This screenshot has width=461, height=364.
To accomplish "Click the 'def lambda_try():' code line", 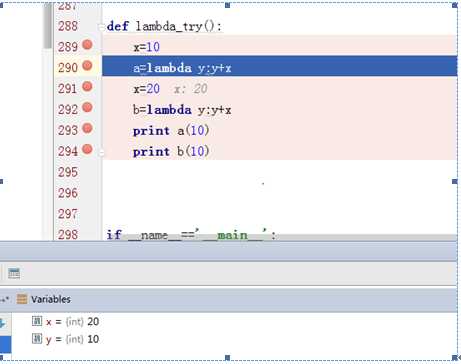I will click(x=164, y=26).
